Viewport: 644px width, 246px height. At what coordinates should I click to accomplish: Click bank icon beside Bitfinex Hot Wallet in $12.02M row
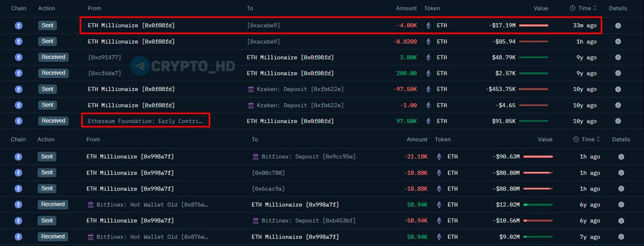coord(91,205)
